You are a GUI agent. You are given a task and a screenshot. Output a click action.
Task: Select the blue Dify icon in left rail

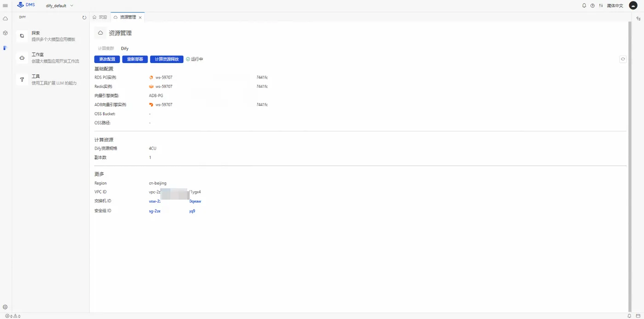[6, 48]
